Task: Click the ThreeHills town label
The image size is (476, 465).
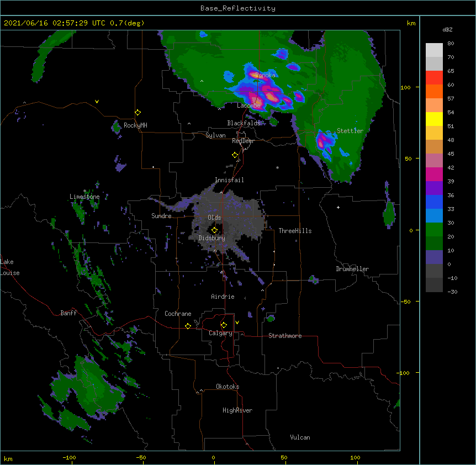Action: 295,231
